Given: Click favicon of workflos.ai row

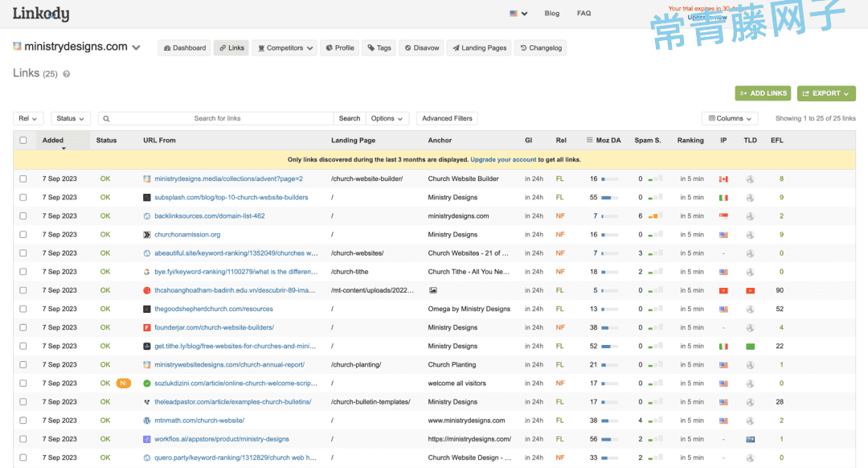Looking at the screenshot, I should click(147, 439).
